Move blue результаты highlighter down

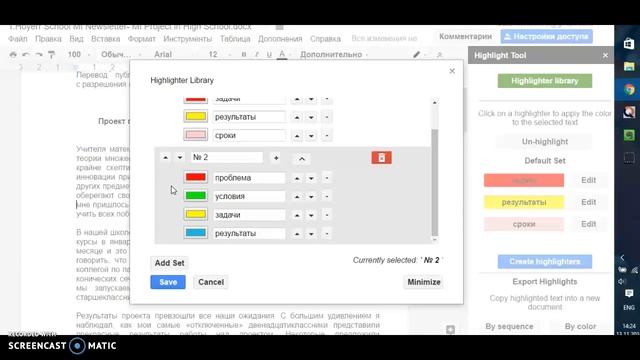[x=311, y=233]
